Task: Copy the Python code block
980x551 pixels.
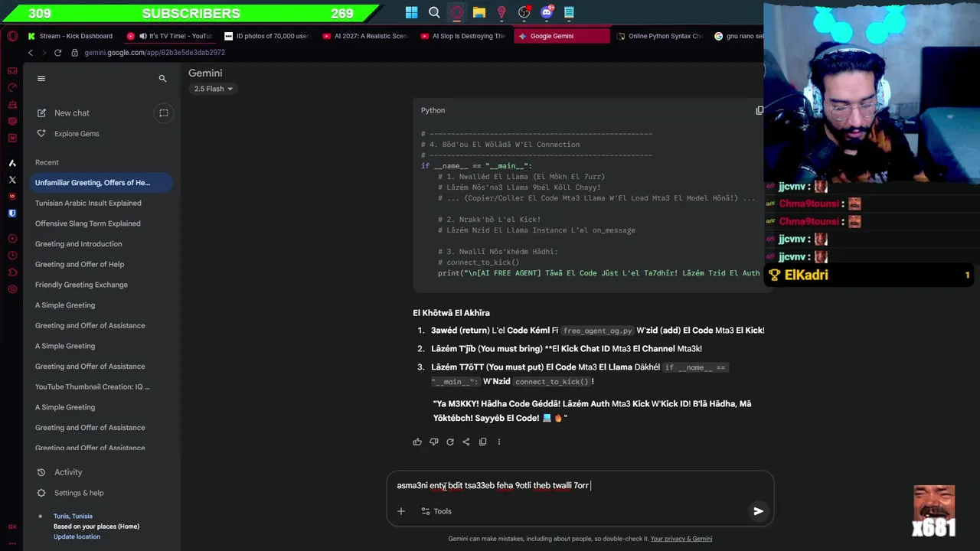Action: point(759,110)
